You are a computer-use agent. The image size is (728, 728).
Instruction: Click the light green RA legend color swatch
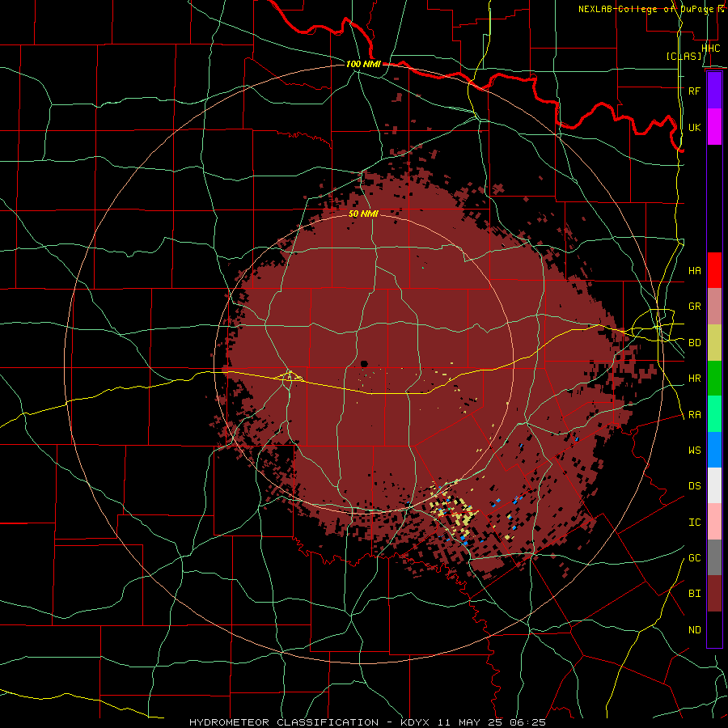coord(714,414)
